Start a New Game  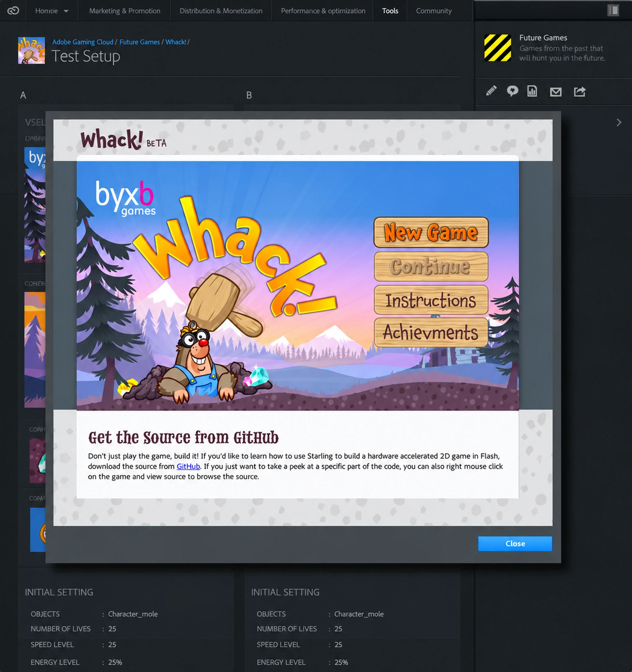pos(431,233)
